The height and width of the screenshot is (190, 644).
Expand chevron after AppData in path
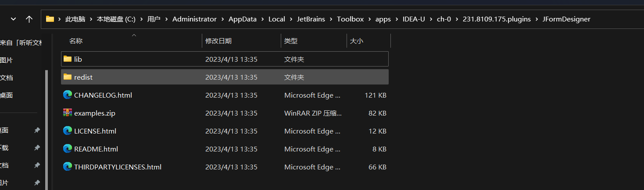(x=262, y=19)
